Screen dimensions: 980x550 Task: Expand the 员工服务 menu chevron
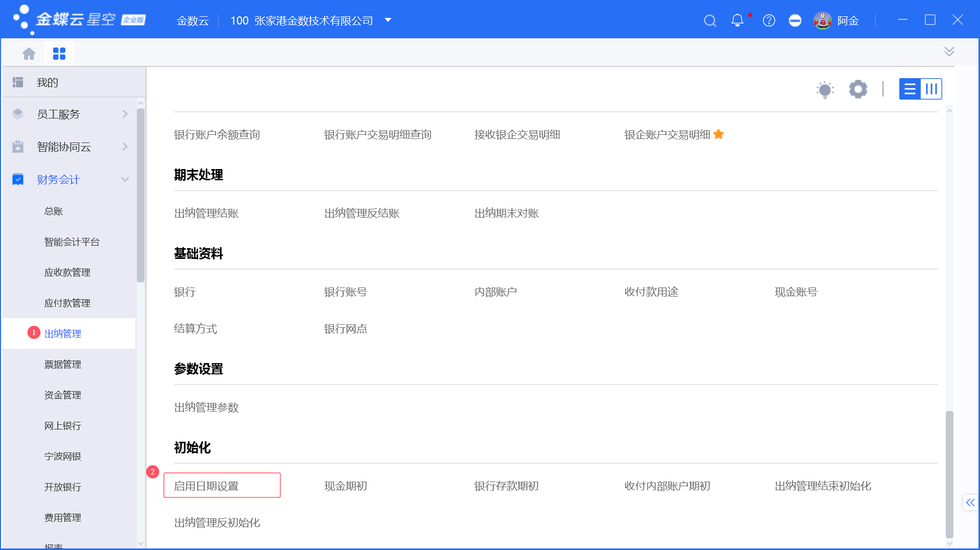(125, 114)
